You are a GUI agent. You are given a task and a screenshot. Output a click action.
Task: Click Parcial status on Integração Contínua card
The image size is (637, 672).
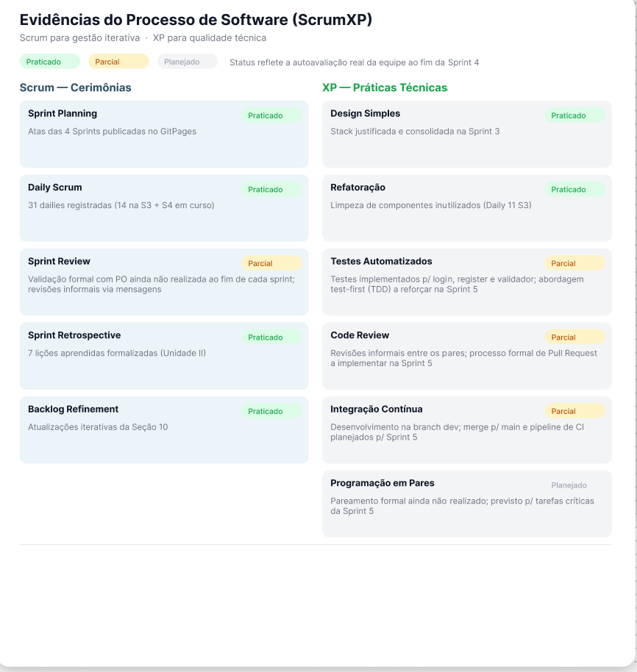pos(574,411)
